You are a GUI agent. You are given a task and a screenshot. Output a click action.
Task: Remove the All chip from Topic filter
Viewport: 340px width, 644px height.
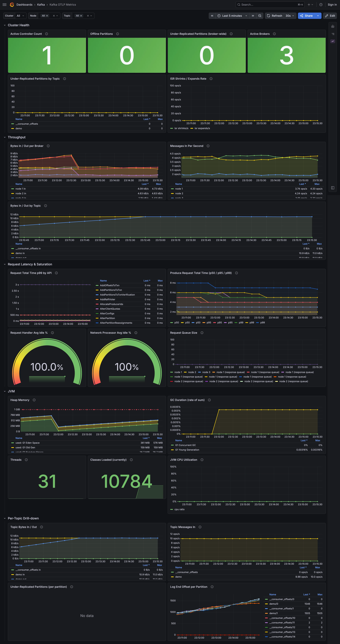(x=81, y=16)
